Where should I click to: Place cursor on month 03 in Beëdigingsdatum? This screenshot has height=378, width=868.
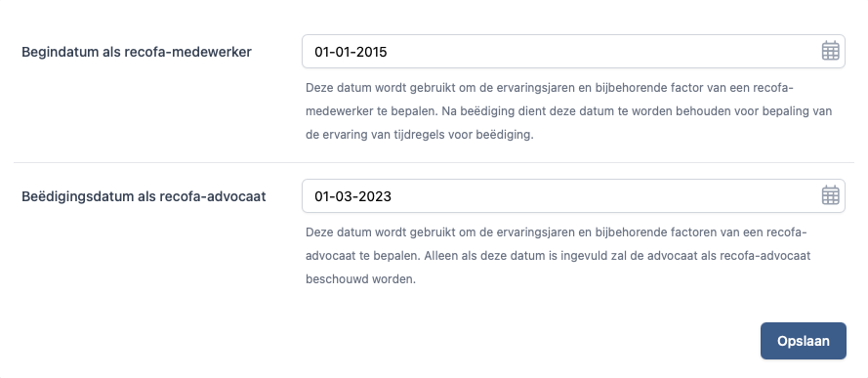click(x=346, y=196)
